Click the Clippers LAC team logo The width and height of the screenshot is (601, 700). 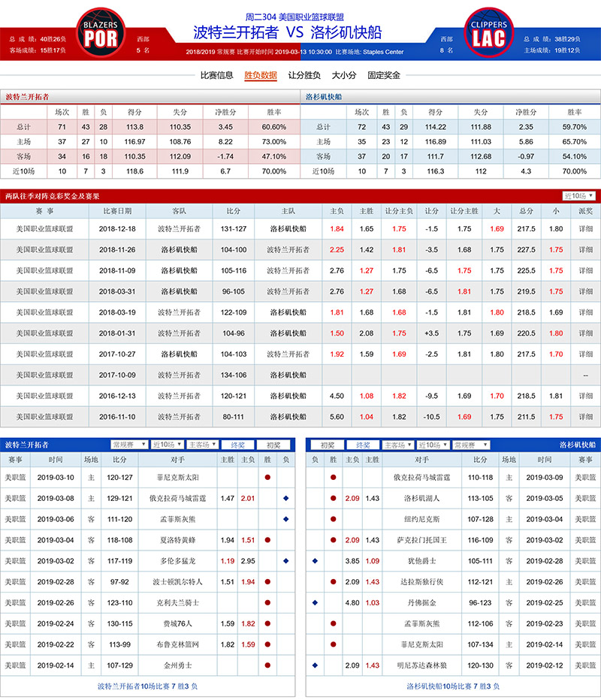[x=489, y=32]
